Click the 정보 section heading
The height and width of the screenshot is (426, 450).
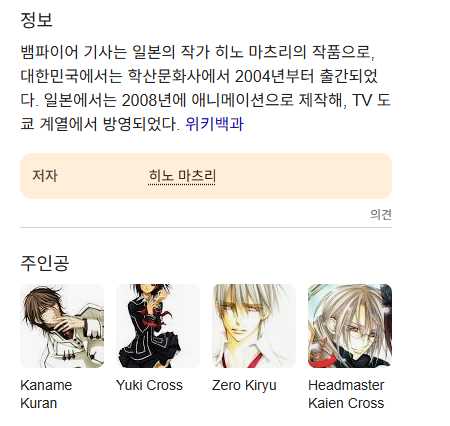point(36,20)
